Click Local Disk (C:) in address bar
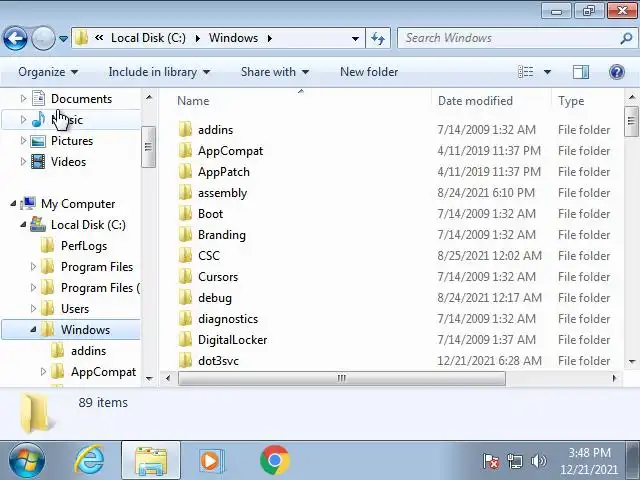The width and height of the screenshot is (640, 480). pyautogui.click(x=148, y=38)
